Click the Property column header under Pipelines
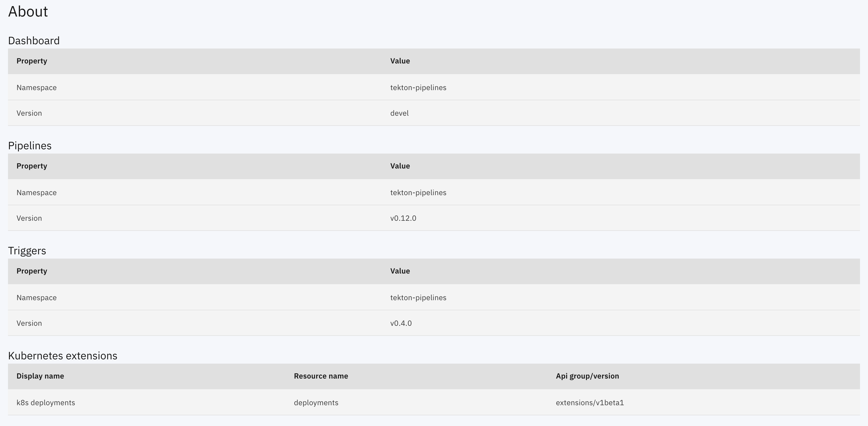Viewport: 868px width, 426px height. point(31,166)
